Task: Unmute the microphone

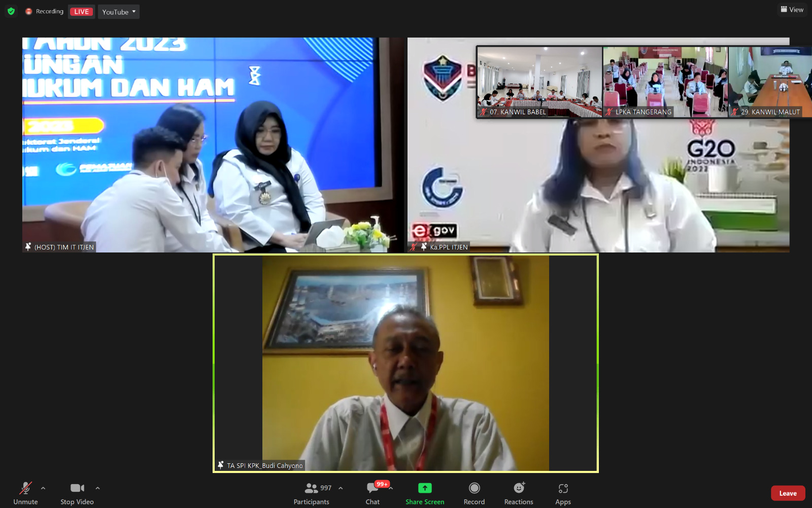Action: coord(25,493)
